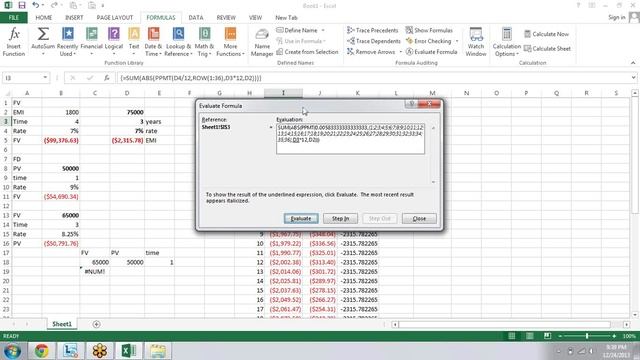This screenshot has width=640, height=360.
Task: Click Calculate Sheet
Action: pyautogui.click(x=547, y=49)
